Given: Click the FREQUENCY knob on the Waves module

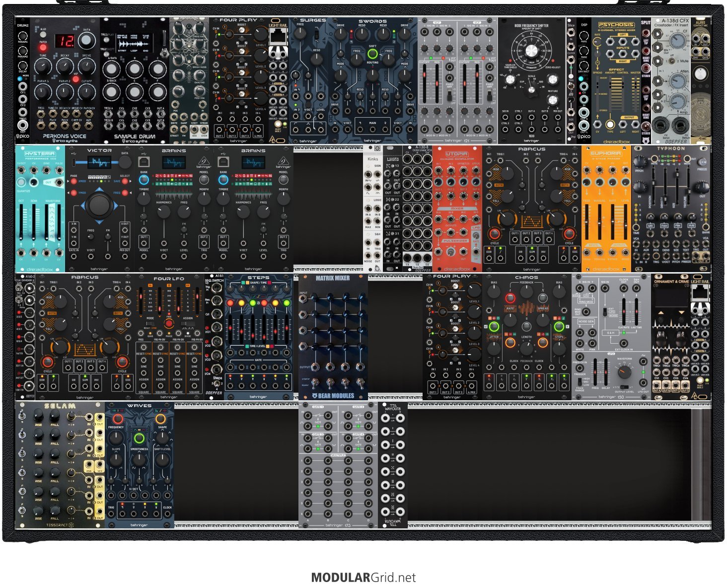Looking at the screenshot, I should pos(116,439).
